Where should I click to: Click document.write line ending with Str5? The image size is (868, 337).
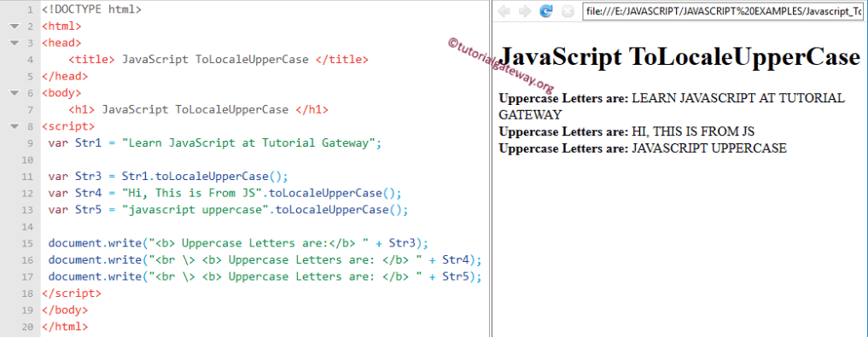tap(265, 276)
